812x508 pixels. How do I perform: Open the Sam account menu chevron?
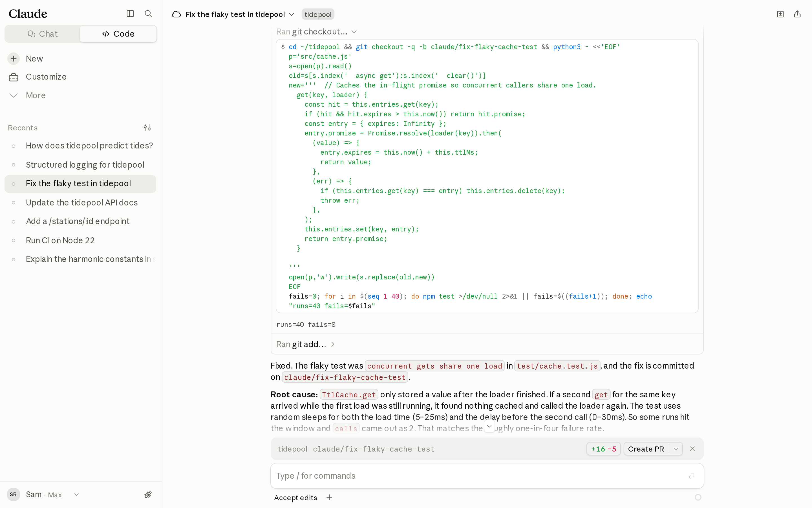pos(76,494)
